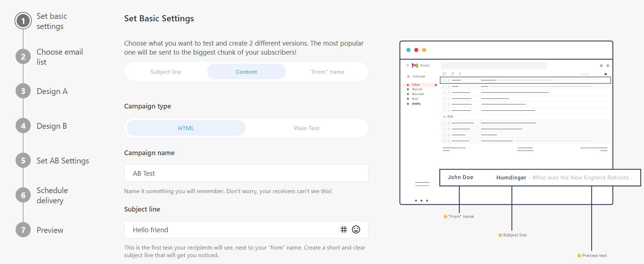
Task: Collapse the GTD section in the inbox preview
Action: (x=444, y=116)
